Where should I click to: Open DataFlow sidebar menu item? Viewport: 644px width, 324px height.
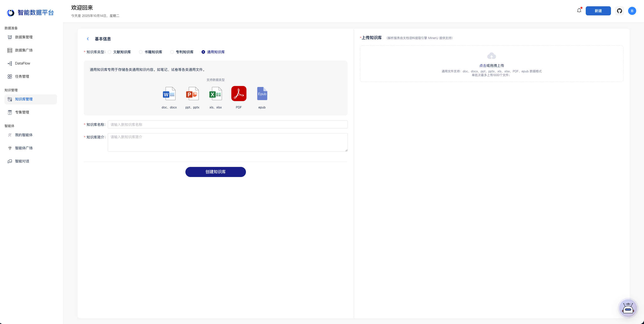click(22, 63)
